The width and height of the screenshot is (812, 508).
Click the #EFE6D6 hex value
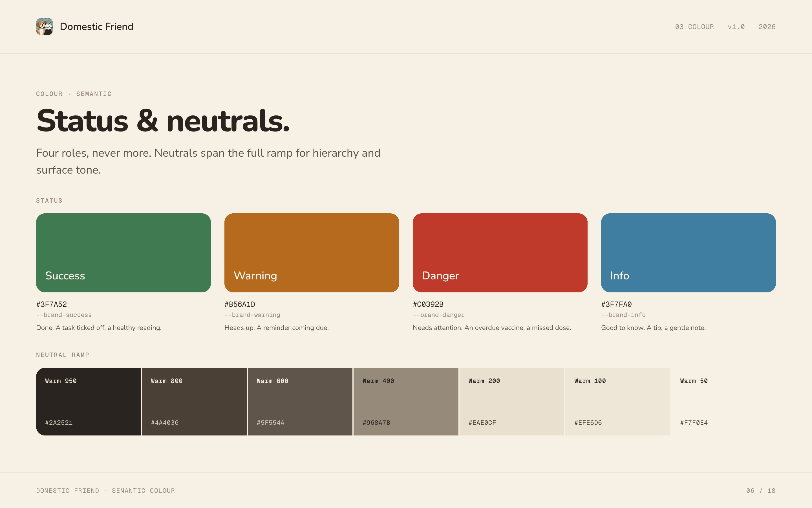(x=588, y=423)
